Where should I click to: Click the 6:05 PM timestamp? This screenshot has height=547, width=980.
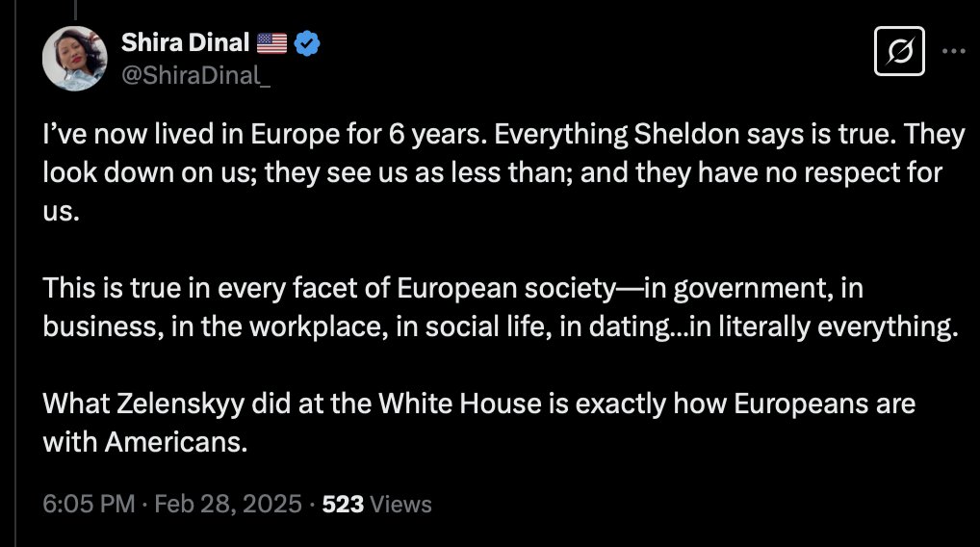(89, 504)
